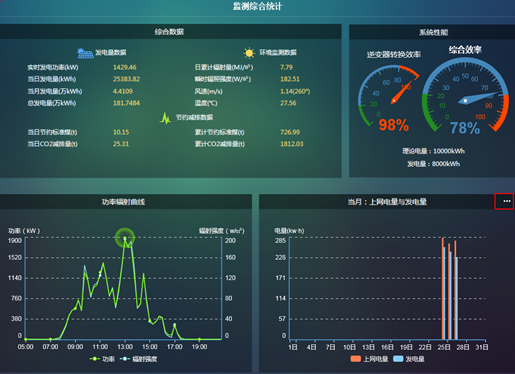
Task: Toggle the blue 发电量 legend series
Action: click(x=409, y=359)
